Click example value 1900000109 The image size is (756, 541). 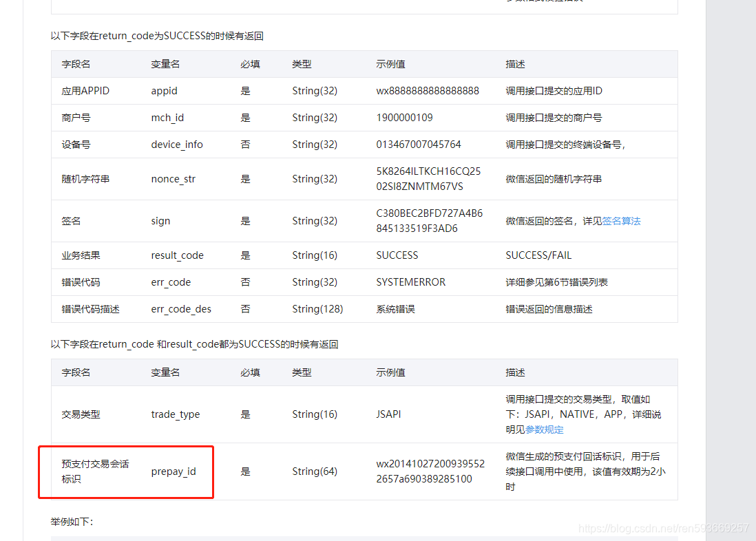(x=405, y=118)
